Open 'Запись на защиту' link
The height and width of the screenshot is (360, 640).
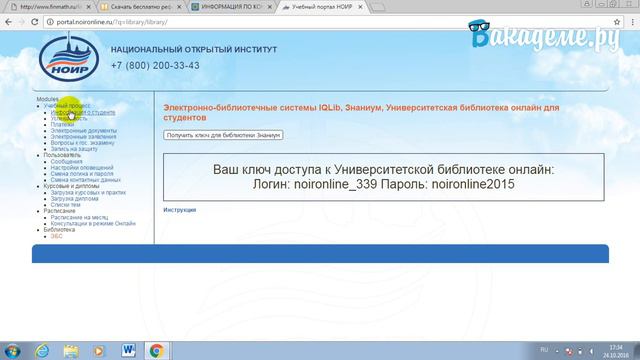click(x=74, y=149)
